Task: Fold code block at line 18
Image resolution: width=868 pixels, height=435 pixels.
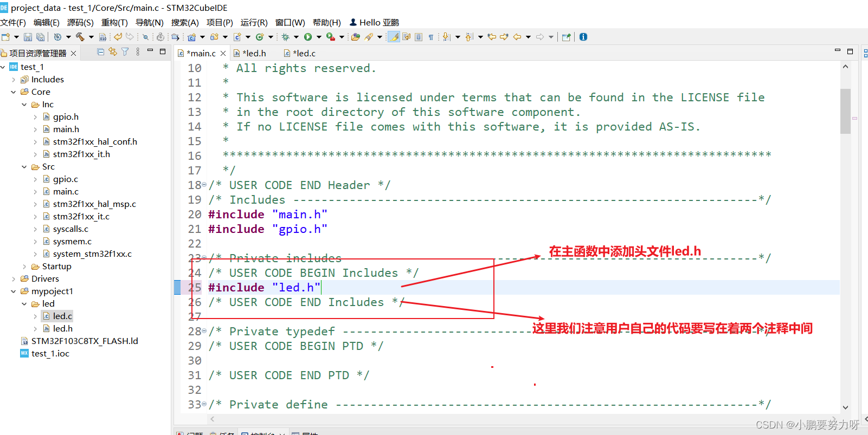Action: coord(204,185)
